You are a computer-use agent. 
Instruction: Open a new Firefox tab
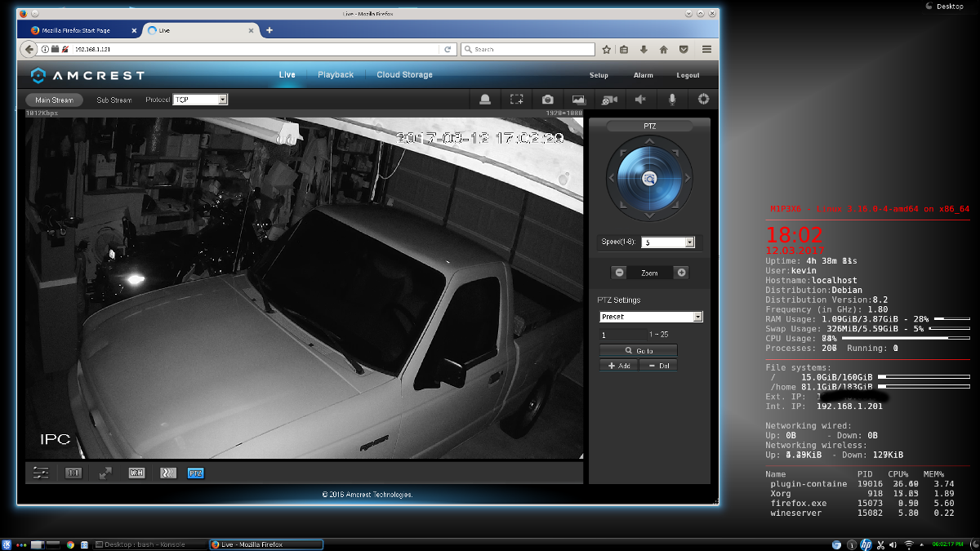click(269, 30)
